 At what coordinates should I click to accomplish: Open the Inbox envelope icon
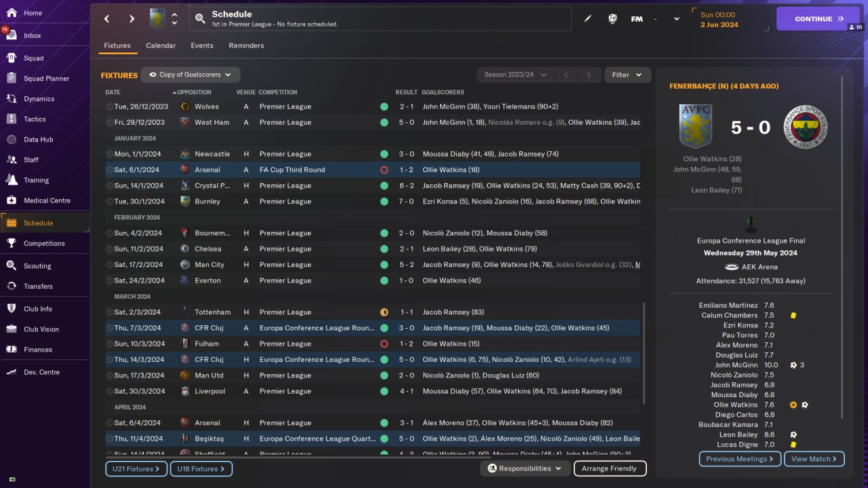point(12,35)
